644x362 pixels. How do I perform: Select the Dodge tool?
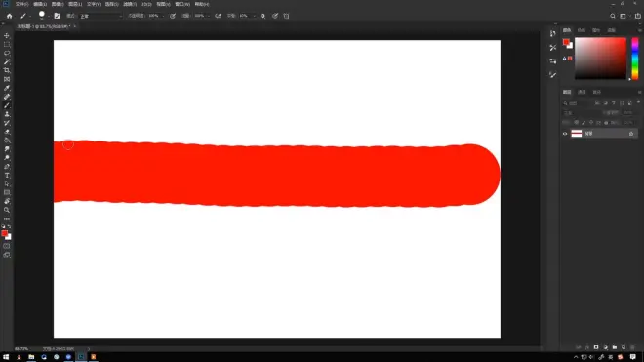(x=7, y=158)
